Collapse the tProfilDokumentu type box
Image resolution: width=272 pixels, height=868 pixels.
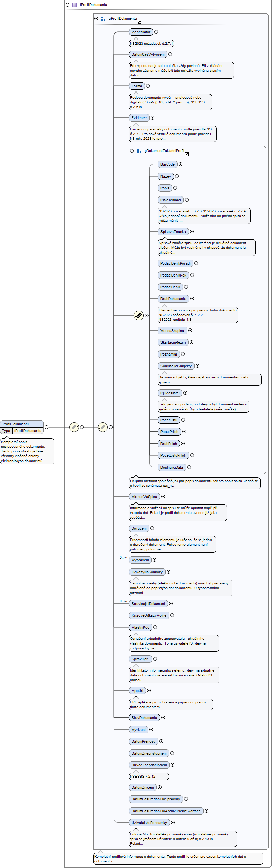click(67, 5)
